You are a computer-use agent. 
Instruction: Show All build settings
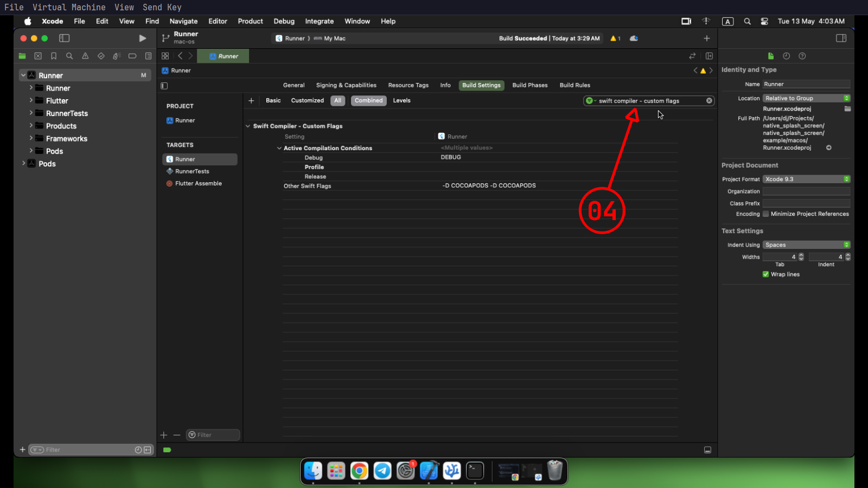tap(337, 100)
